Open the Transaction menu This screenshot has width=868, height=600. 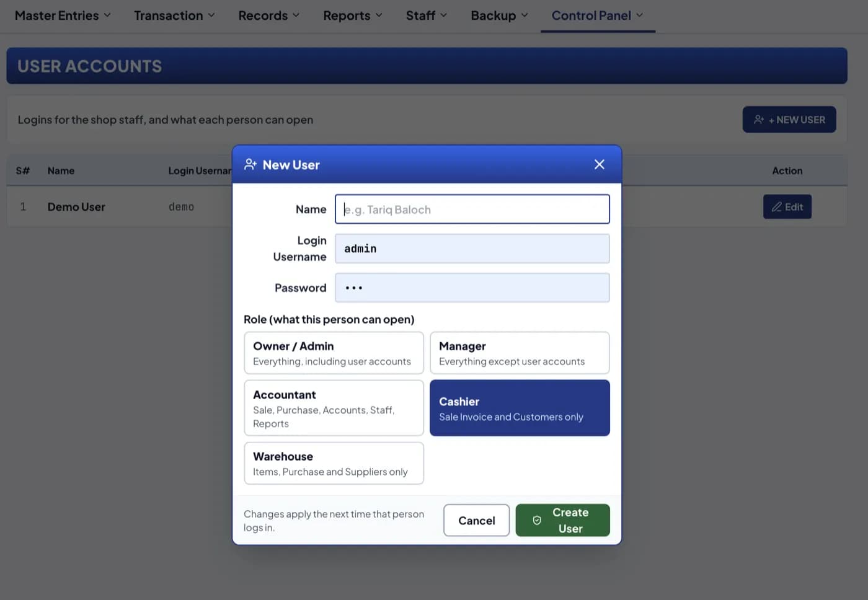click(x=174, y=15)
